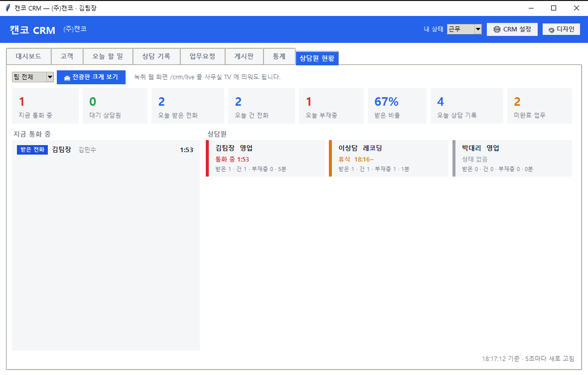Click 받은 0 · 건 0 · 부재중 0 · 0분 stats

tap(497, 169)
